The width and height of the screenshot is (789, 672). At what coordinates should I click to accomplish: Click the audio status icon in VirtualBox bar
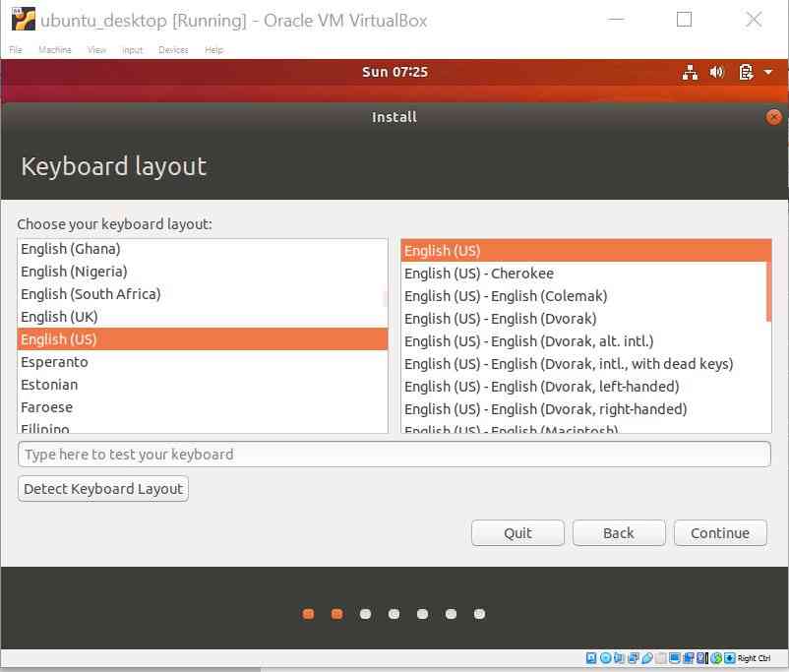[619, 658]
